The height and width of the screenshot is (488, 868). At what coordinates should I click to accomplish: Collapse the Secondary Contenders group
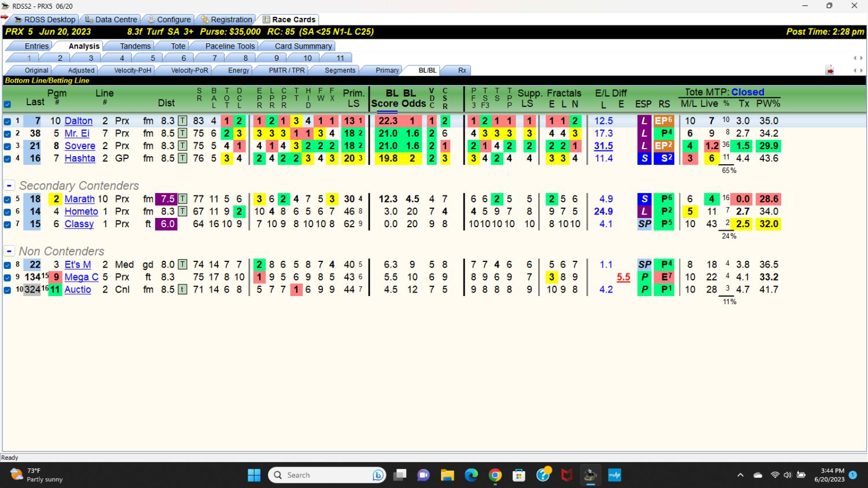point(9,186)
